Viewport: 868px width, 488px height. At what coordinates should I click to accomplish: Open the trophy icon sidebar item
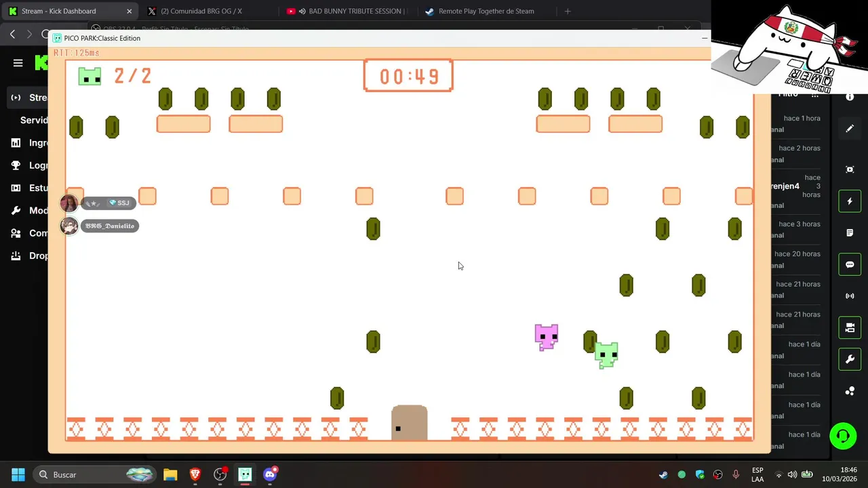[x=16, y=165]
